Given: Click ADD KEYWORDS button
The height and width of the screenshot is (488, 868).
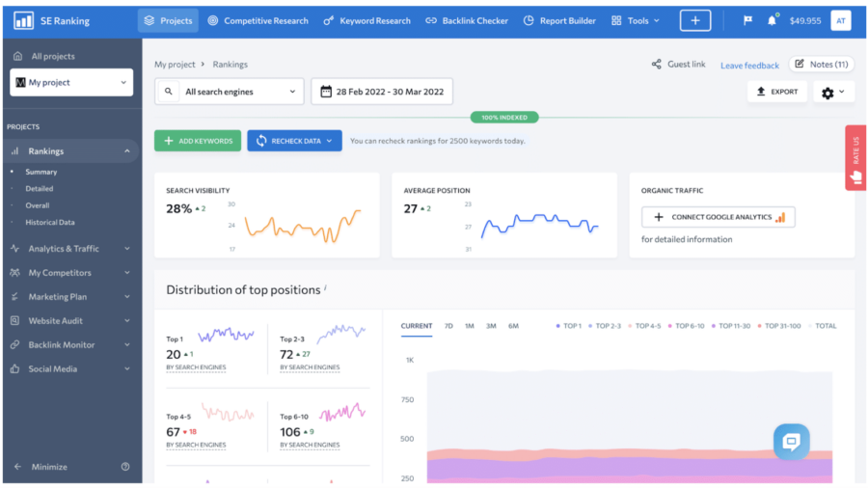Looking at the screenshot, I should click(x=198, y=141).
